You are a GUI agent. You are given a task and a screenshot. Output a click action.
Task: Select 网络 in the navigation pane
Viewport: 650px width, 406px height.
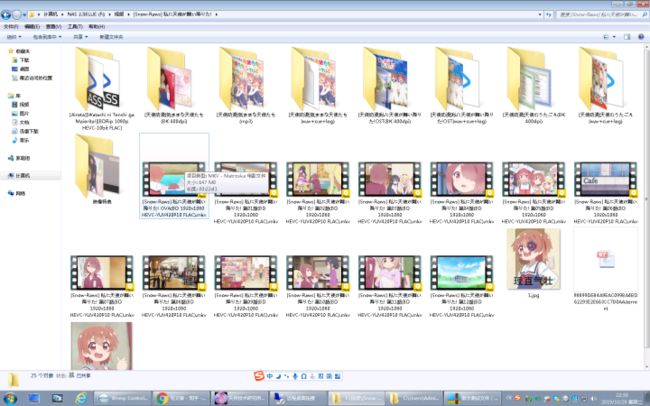[x=17, y=193]
